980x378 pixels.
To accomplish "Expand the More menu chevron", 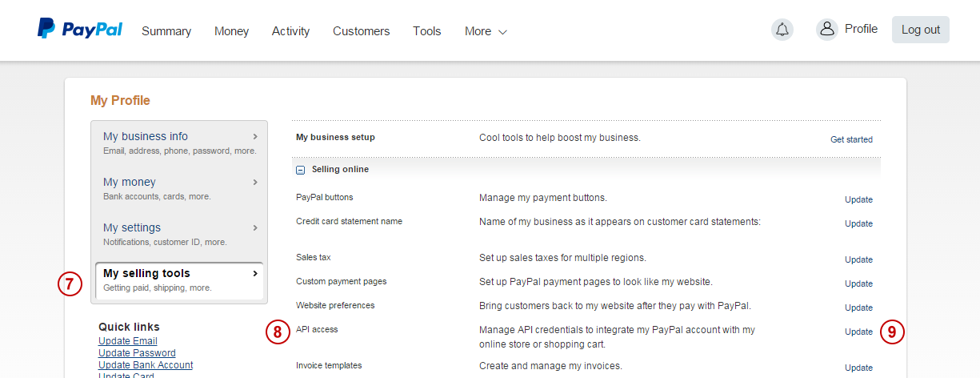I will [x=502, y=32].
